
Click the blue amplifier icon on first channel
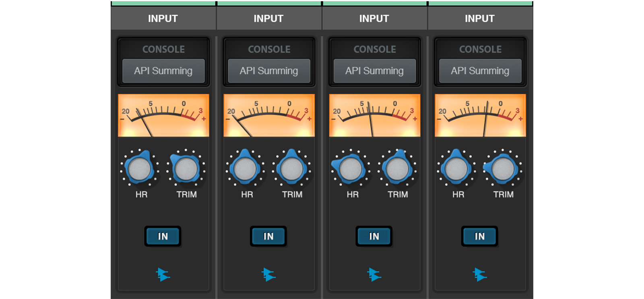163,274
